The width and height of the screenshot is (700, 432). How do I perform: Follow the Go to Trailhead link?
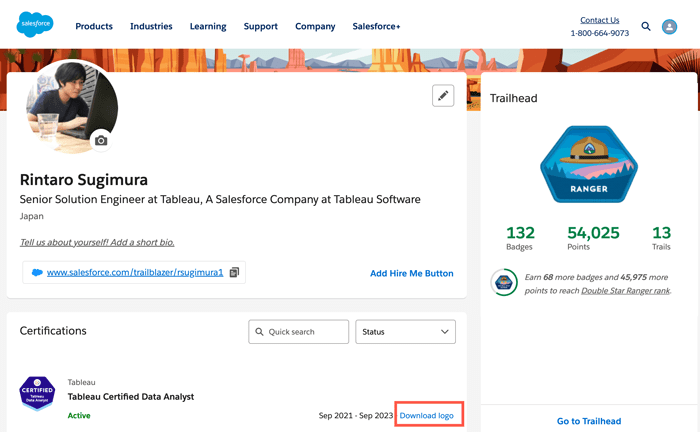click(x=588, y=421)
